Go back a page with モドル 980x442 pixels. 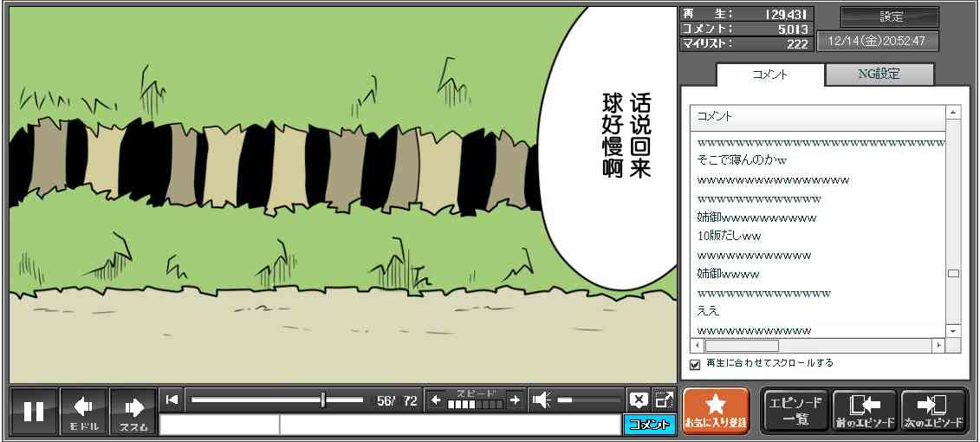pyautogui.click(x=84, y=411)
